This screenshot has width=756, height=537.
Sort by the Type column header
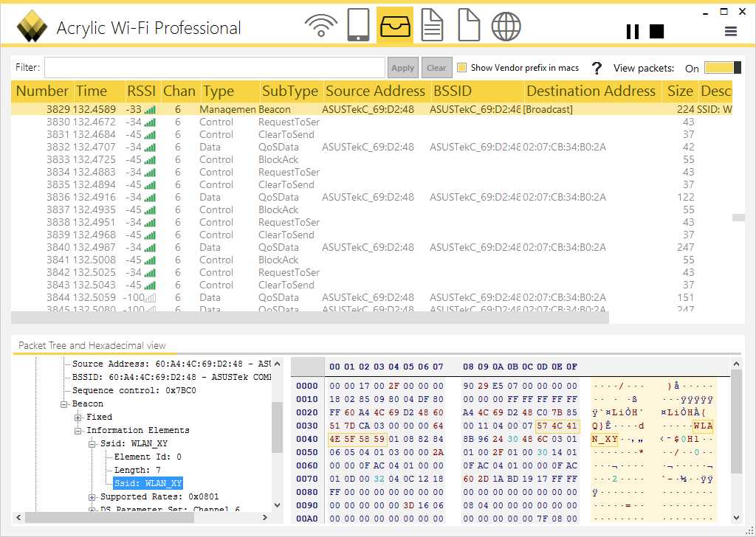pos(230,91)
